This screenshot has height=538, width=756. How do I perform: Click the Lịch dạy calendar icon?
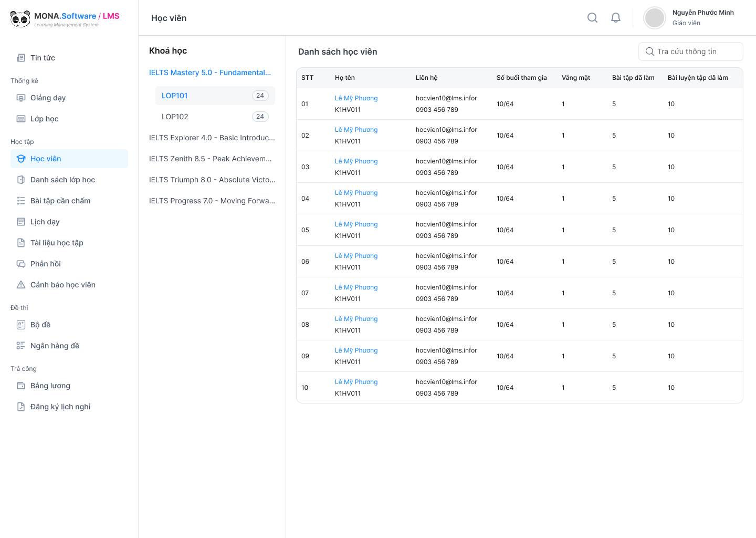pyautogui.click(x=21, y=222)
